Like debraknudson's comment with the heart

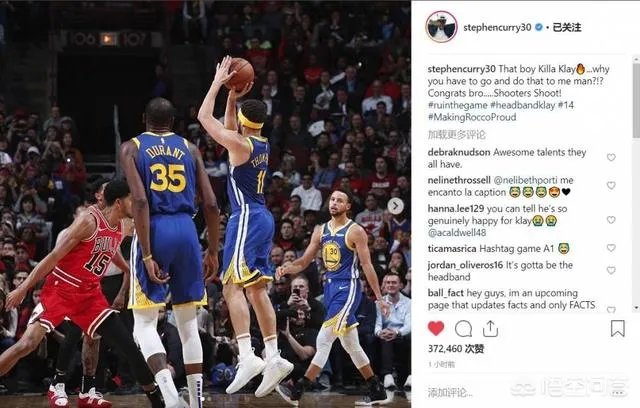(x=611, y=157)
